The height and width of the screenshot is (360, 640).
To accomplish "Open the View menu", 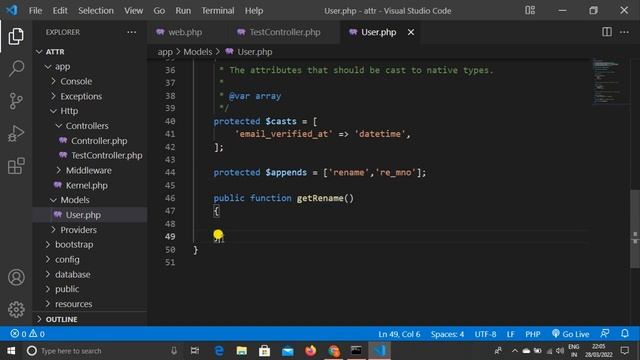I will (x=133, y=11).
